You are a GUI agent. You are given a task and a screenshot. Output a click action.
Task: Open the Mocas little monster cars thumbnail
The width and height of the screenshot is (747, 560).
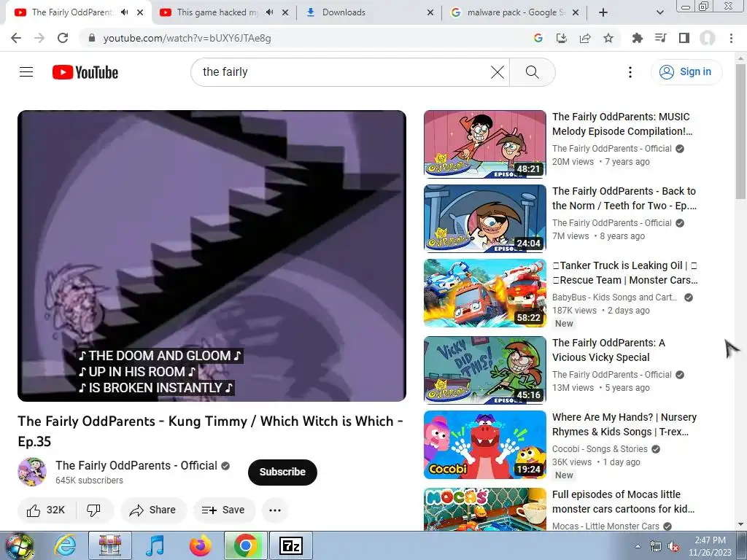485,508
